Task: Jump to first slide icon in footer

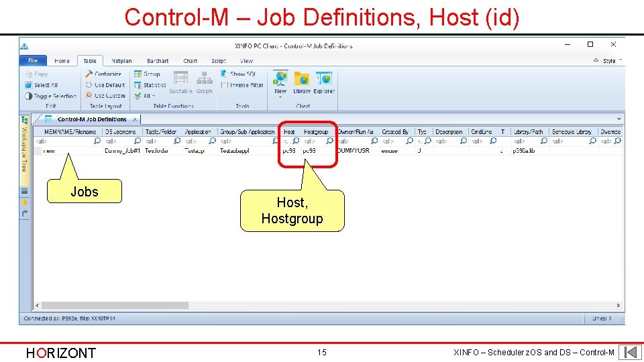Action: pos(630,352)
